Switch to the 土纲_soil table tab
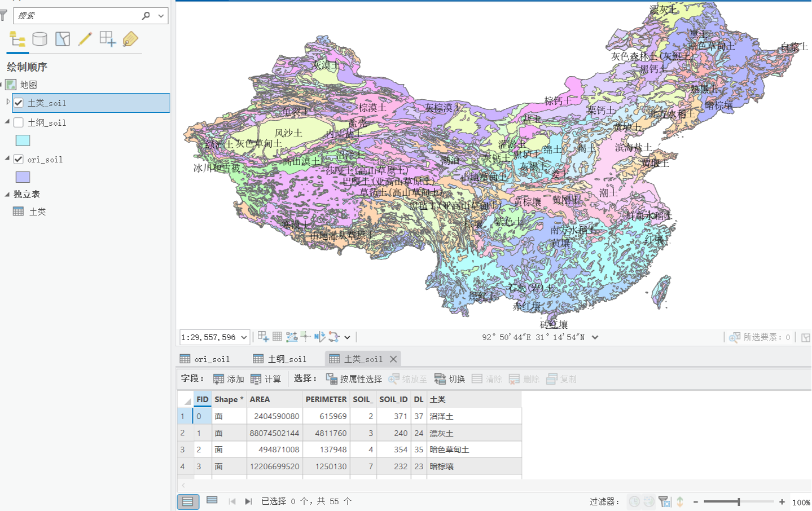The width and height of the screenshot is (812, 511). [280, 359]
